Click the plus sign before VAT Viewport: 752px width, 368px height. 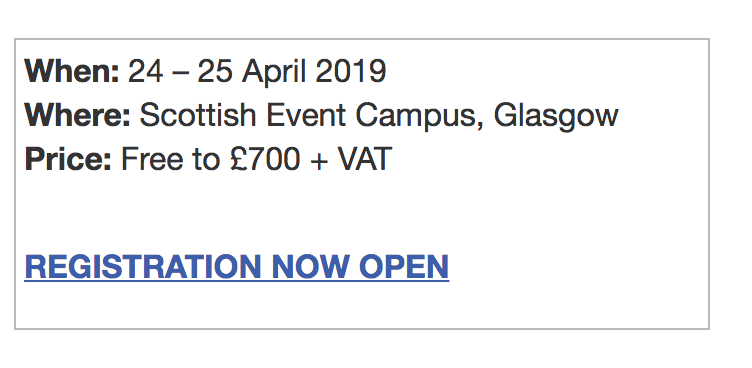(x=319, y=161)
